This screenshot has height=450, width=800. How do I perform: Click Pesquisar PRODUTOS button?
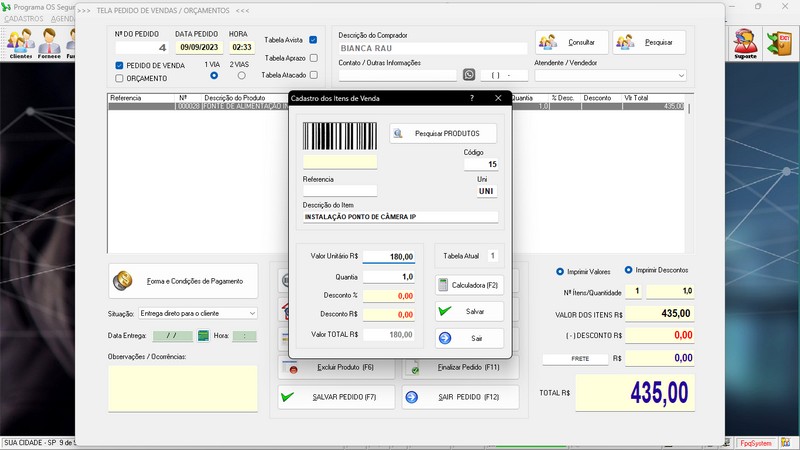443,134
